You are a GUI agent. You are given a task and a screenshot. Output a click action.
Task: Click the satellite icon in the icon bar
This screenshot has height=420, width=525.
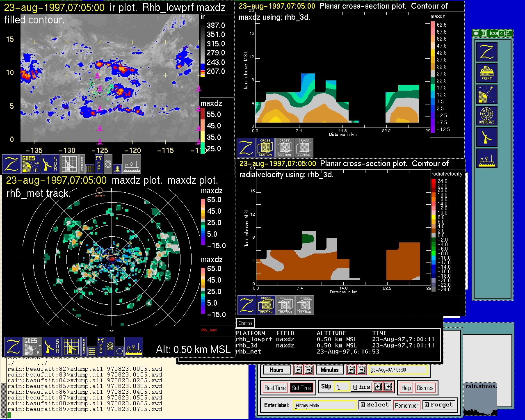point(487,94)
